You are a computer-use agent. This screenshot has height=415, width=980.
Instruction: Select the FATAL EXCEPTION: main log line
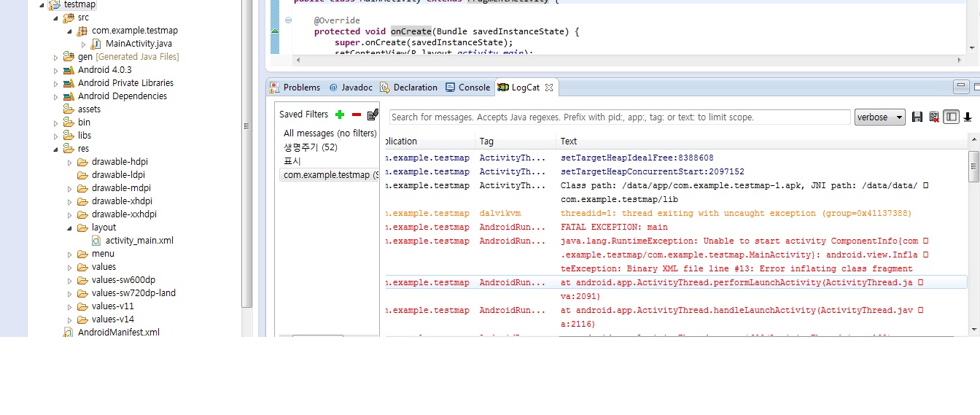point(614,228)
